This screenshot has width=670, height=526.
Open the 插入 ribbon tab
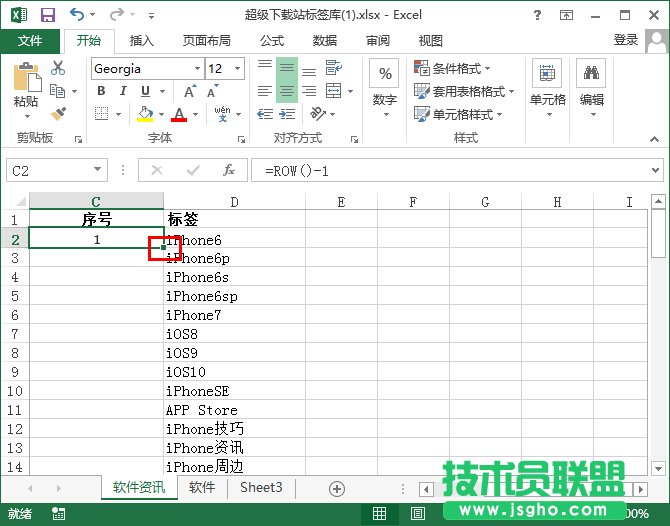[142, 40]
